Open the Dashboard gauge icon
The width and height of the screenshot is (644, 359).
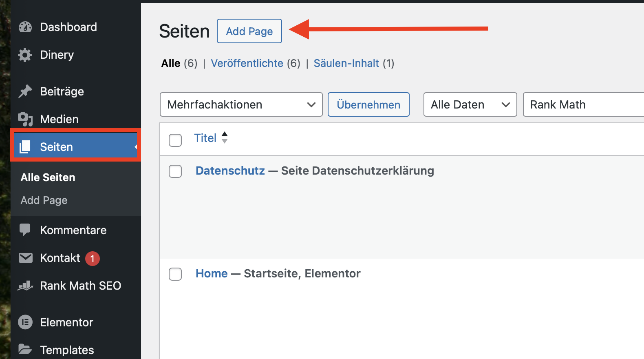pyautogui.click(x=25, y=27)
